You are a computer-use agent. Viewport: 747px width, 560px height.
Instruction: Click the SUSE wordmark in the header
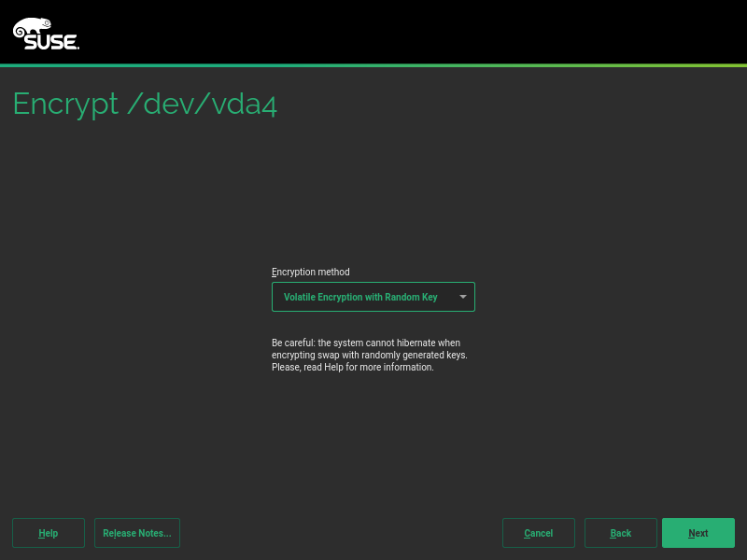[x=51, y=41]
